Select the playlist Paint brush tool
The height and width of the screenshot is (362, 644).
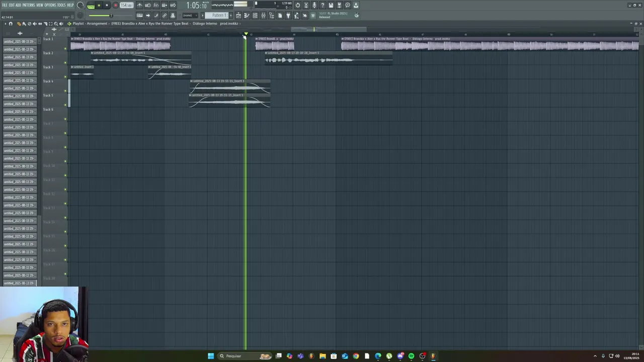(24, 24)
